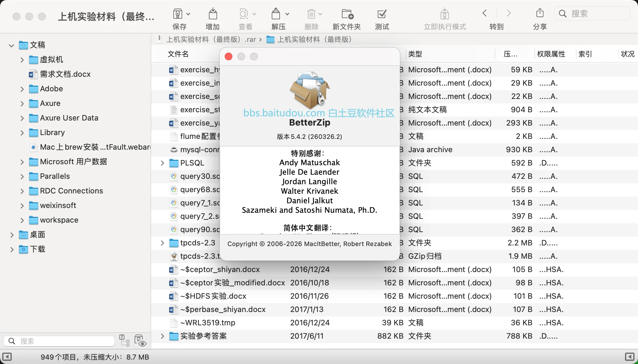The image size is (638, 364).
Task: Expand the tpcds-2.3 folder row
Action: 162,243
